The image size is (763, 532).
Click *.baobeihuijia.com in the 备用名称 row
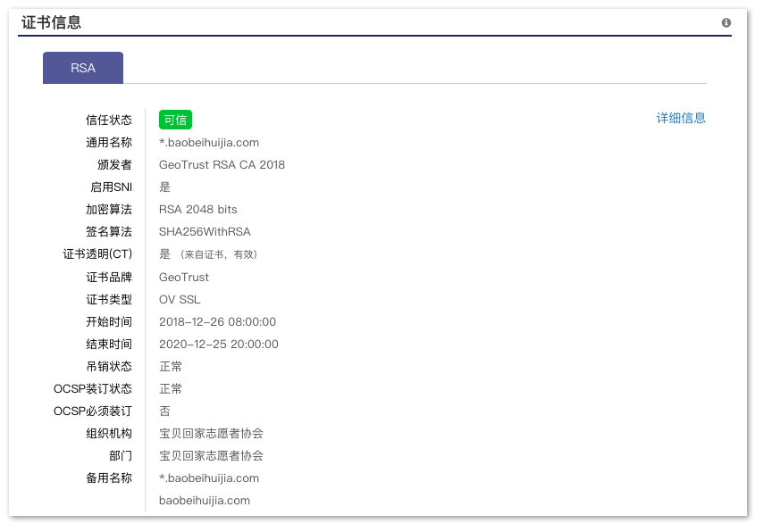tap(209, 478)
